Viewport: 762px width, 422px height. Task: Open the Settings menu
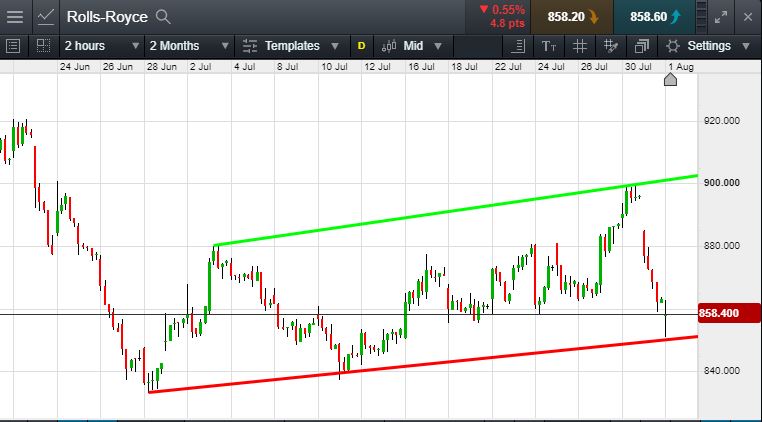pos(708,46)
